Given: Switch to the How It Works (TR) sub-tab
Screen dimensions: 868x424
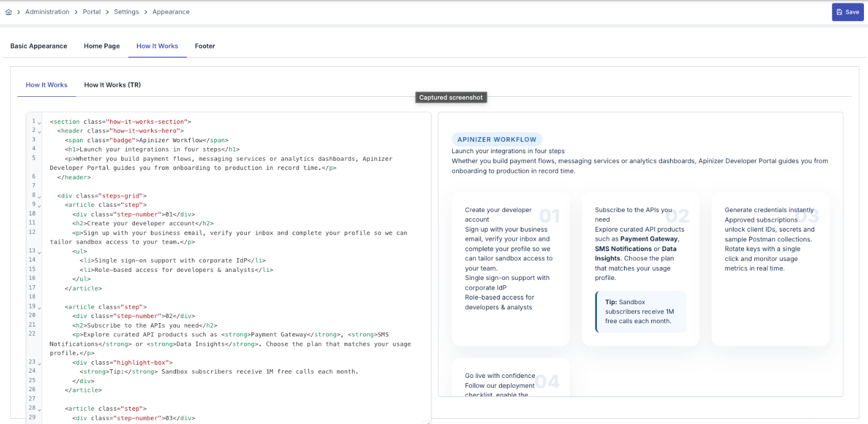Looking at the screenshot, I should (x=112, y=85).
